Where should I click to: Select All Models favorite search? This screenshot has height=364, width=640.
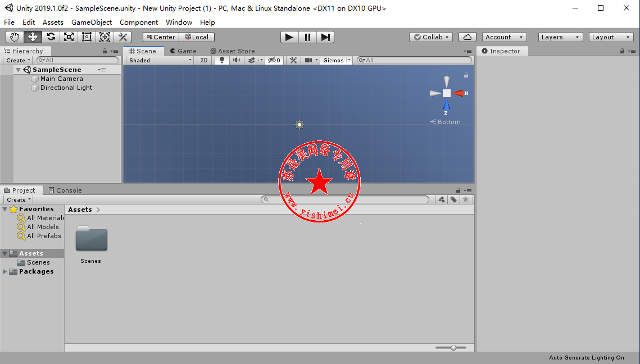pos(38,227)
